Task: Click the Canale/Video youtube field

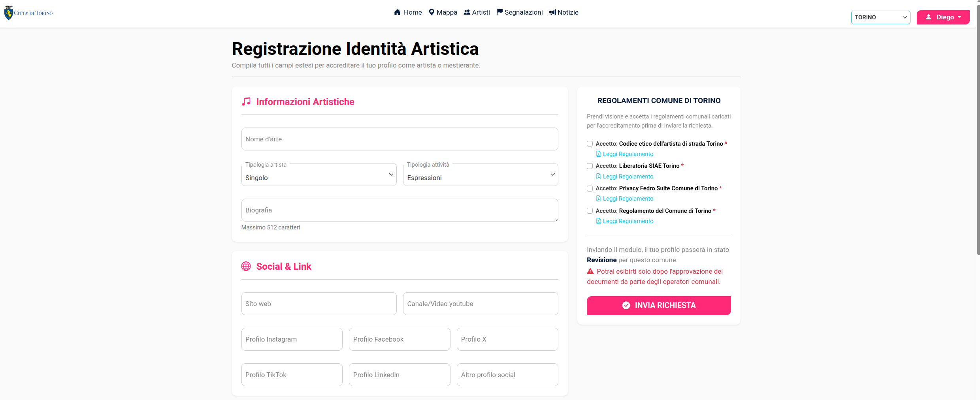Action: tap(481, 304)
